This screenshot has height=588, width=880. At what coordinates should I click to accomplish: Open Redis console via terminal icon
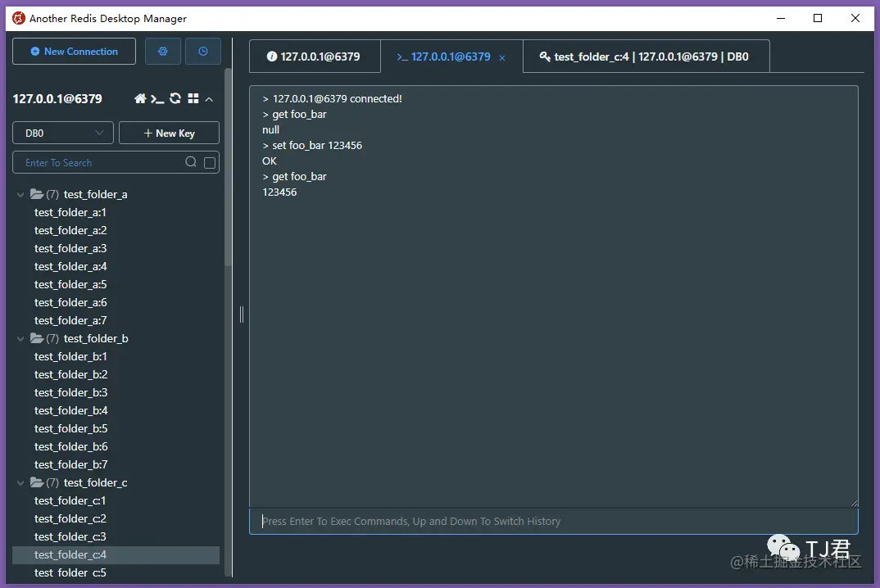[x=157, y=99]
